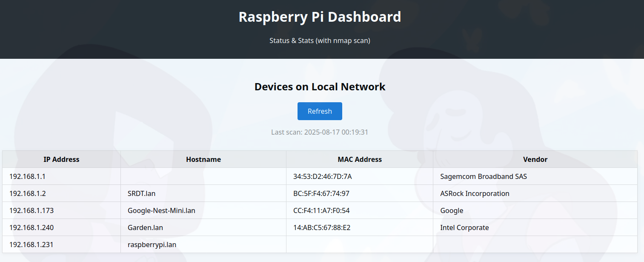Image resolution: width=644 pixels, height=262 pixels.
Task: Click vendor Sagemcom Broadband SAS
Action: point(484,176)
